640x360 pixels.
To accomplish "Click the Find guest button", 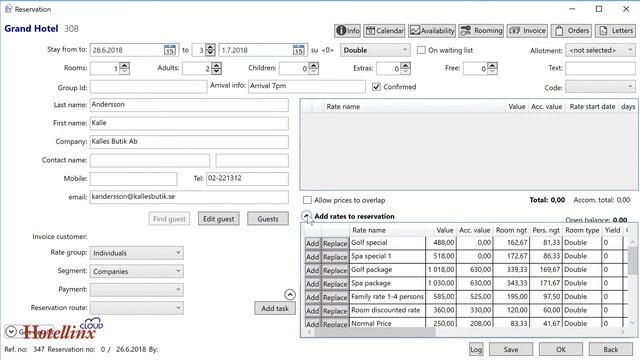I will 169,219.
